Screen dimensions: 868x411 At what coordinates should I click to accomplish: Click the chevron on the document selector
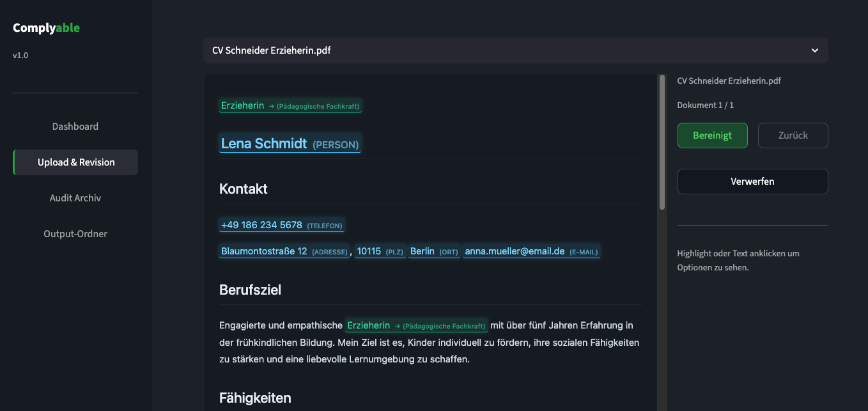pyautogui.click(x=814, y=50)
